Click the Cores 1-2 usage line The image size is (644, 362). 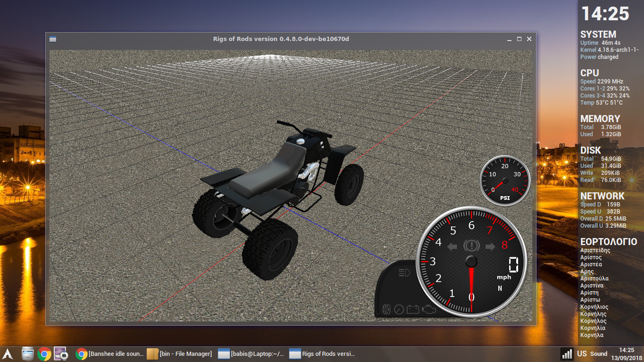coord(605,89)
